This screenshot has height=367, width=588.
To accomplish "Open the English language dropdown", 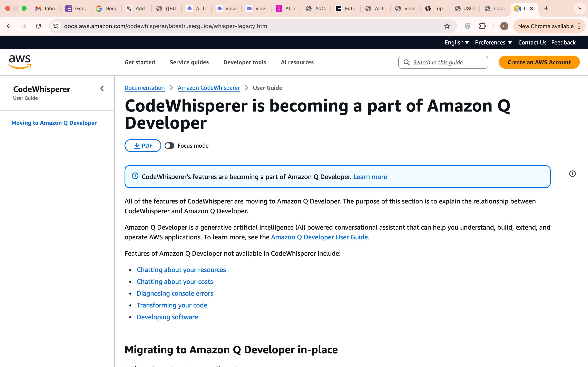I will (x=457, y=42).
